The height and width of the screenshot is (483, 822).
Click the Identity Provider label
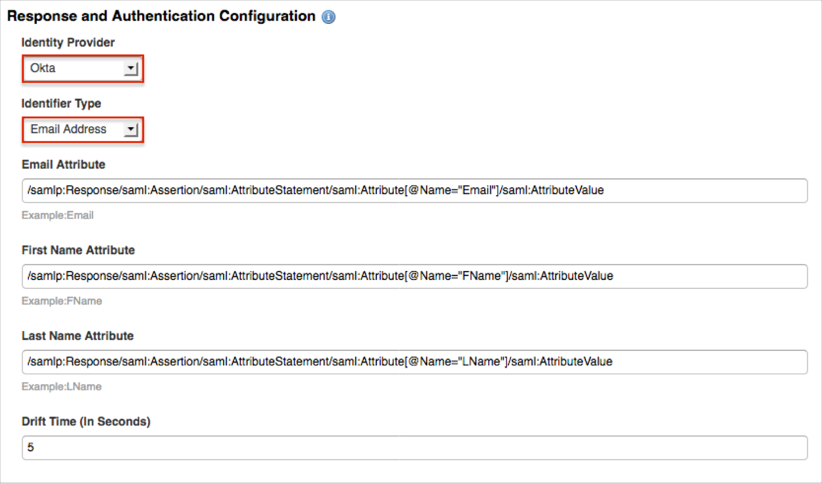pyautogui.click(x=68, y=43)
